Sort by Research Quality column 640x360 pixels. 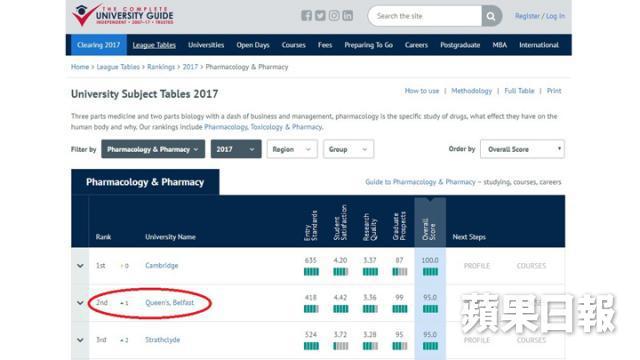coord(370,227)
